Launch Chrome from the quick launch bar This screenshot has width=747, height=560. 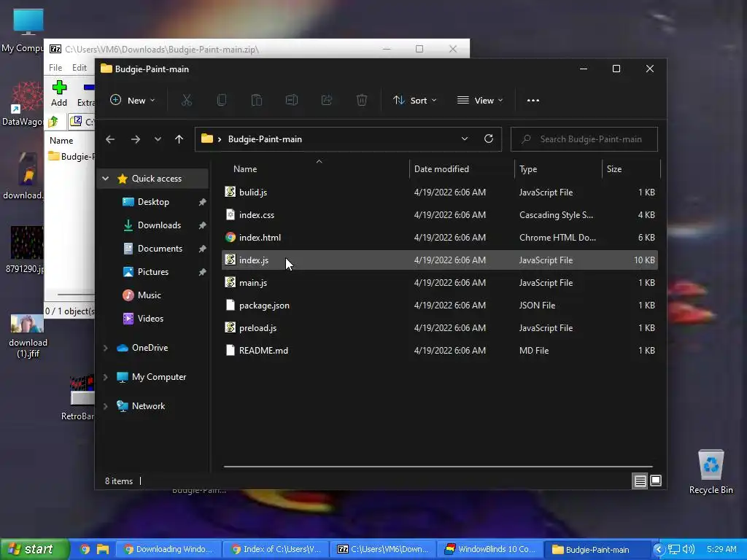[x=85, y=549]
